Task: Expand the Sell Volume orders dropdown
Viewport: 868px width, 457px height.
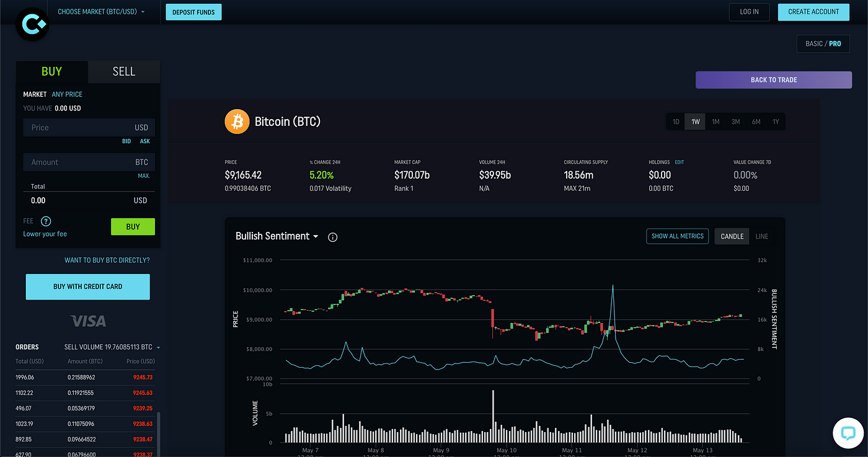Action: pyautogui.click(x=112, y=347)
